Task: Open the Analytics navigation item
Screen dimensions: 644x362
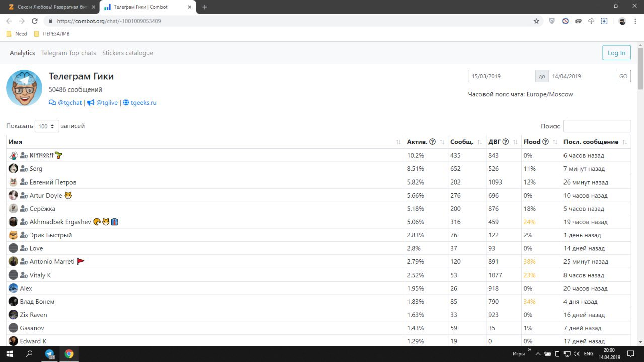Action: [x=22, y=53]
